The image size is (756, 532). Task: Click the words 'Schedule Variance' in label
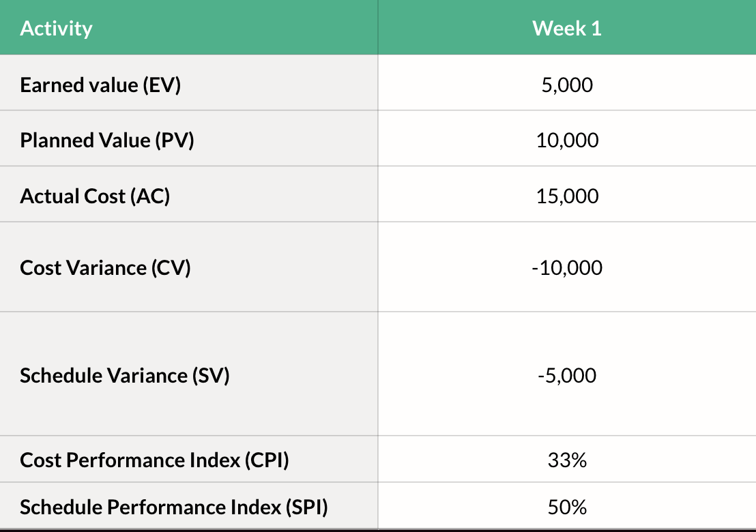pos(104,375)
